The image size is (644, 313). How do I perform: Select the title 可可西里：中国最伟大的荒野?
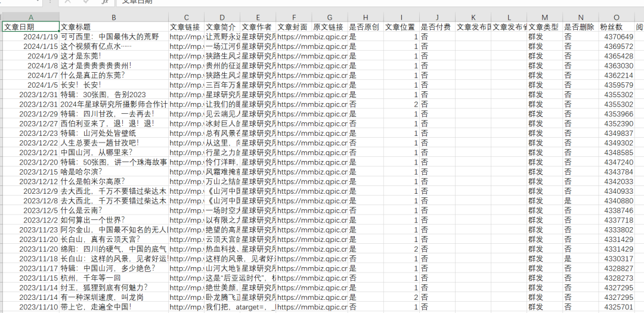coord(114,36)
